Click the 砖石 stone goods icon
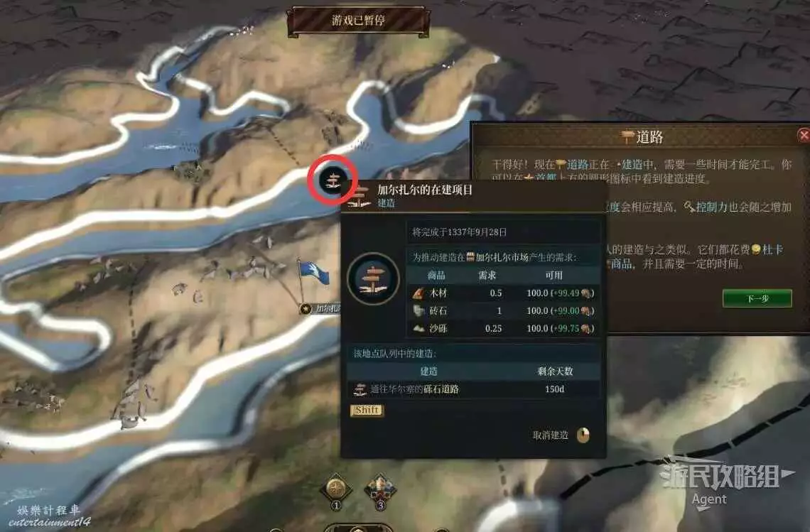The width and height of the screenshot is (810, 532). point(418,311)
